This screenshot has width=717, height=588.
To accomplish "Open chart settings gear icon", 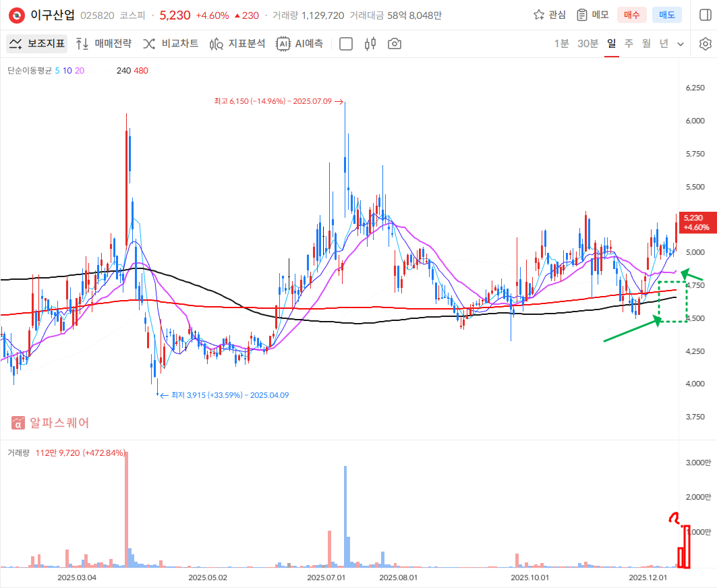I will tap(705, 44).
